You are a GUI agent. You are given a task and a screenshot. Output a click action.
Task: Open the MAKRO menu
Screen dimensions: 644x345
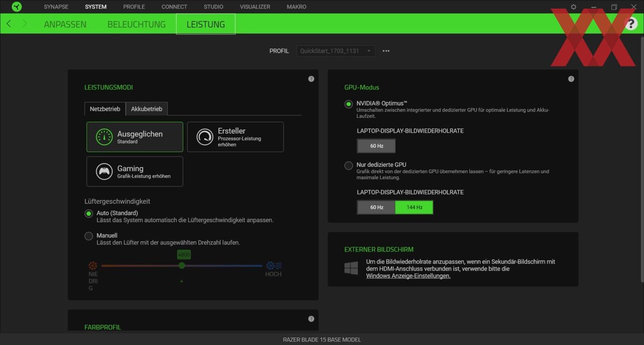[x=296, y=7]
